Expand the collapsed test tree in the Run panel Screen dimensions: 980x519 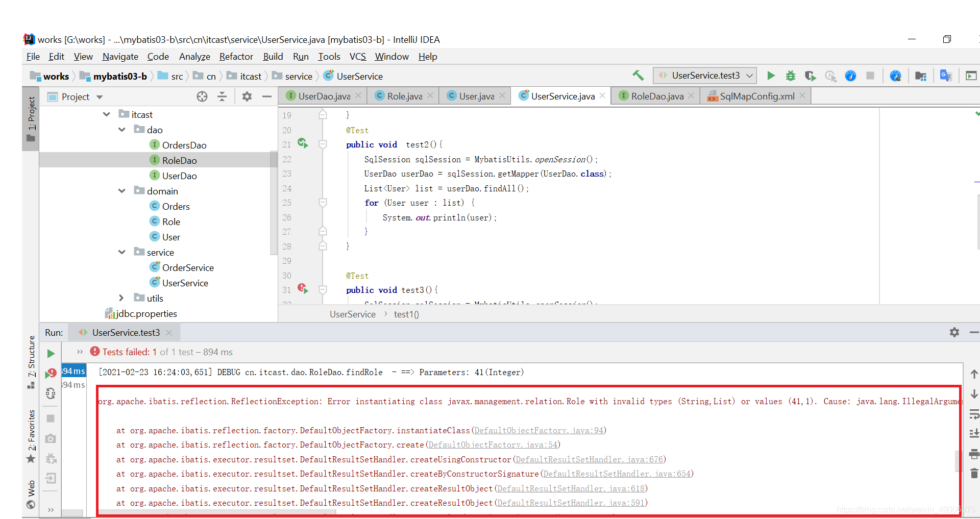(x=80, y=352)
